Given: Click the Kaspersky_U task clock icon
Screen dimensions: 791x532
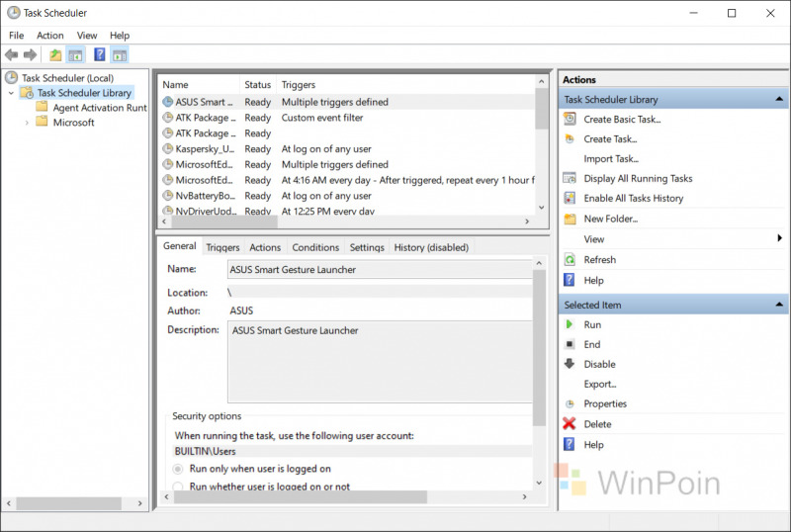Looking at the screenshot, I should (167, 149).
